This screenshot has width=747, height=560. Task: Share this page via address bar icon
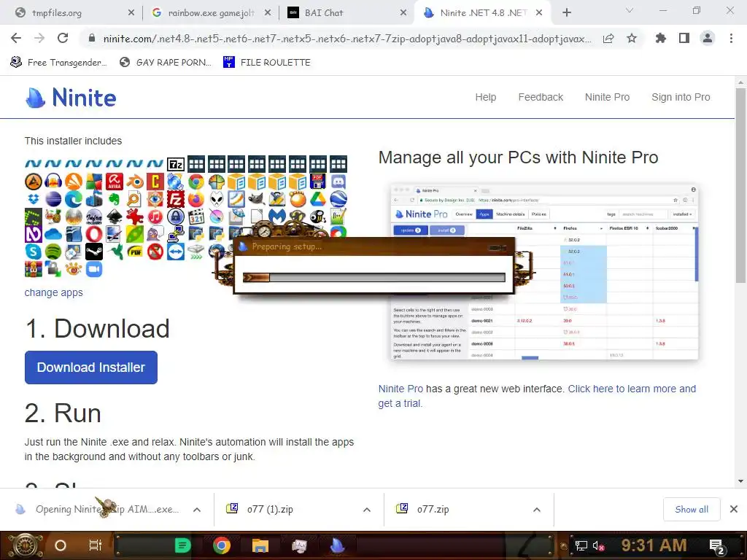[x=608, y=38]
